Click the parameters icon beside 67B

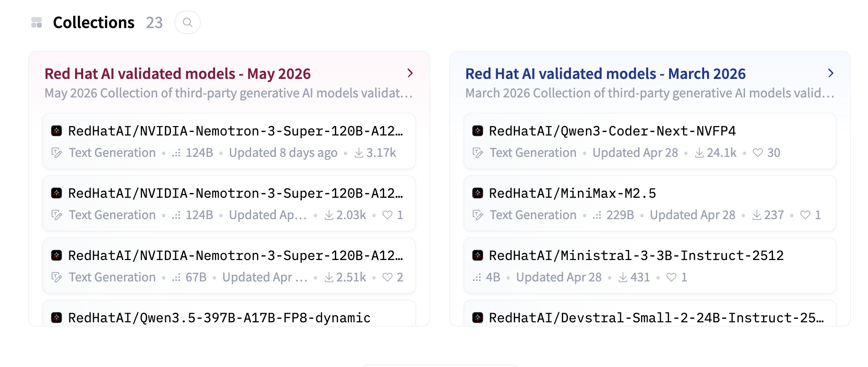pos(176,277)
